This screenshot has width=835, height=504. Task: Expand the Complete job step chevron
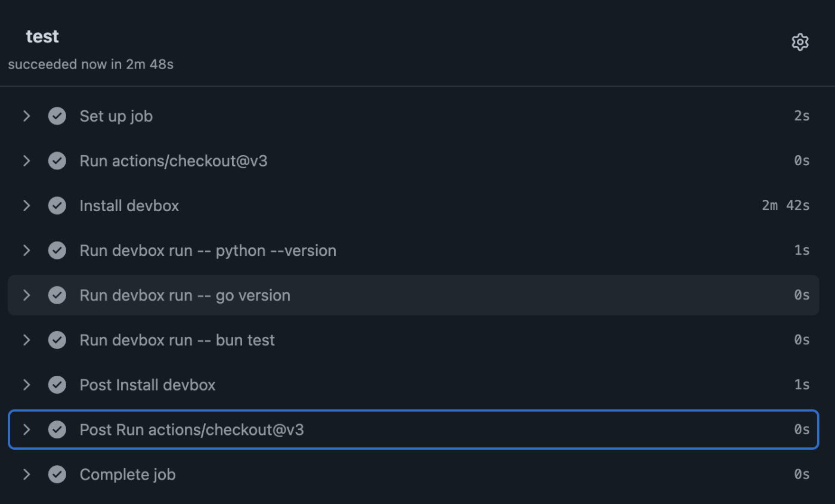pyautogui.click(x=26, y=474)
